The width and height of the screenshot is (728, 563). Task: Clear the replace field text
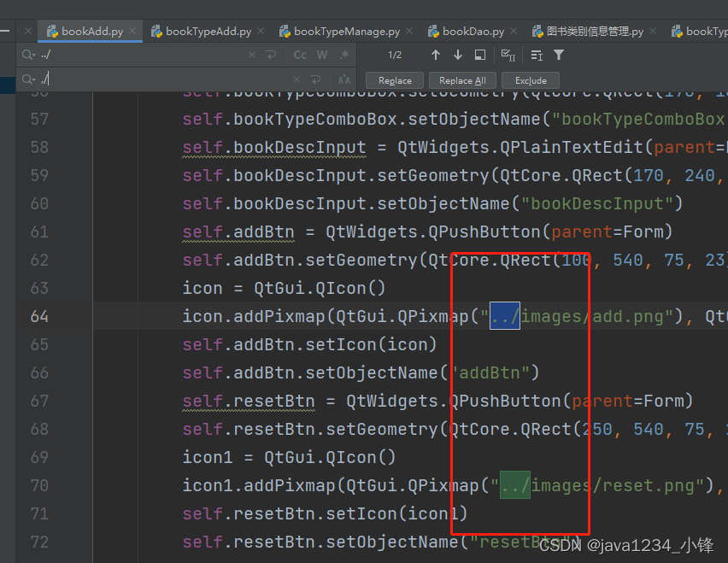click(x=296, y=79)
